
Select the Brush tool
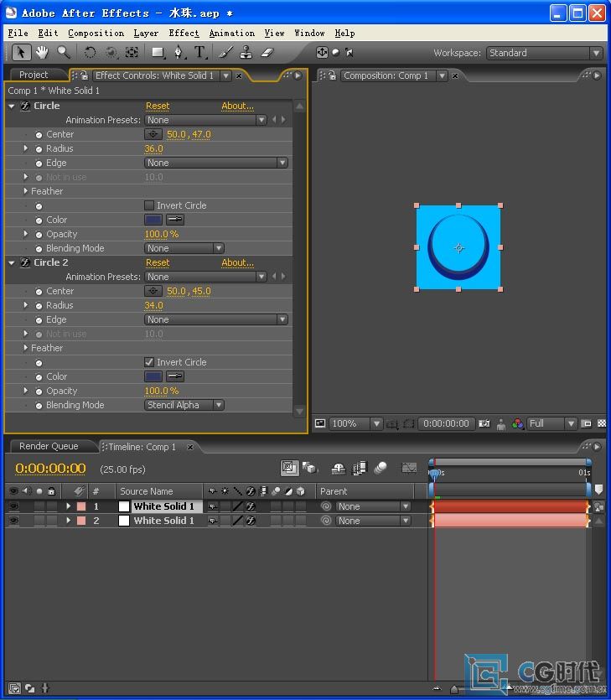(x=225, y=53)
